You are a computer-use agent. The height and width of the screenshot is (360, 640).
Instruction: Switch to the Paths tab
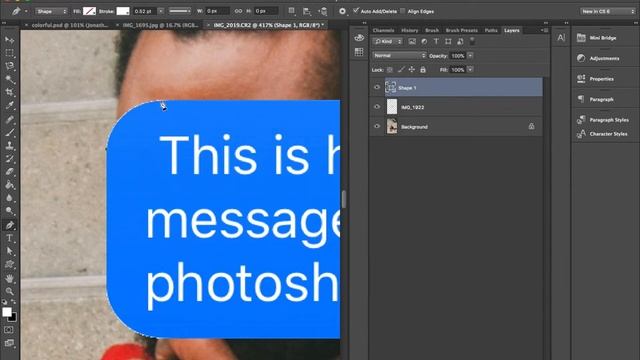pos(491,30)
